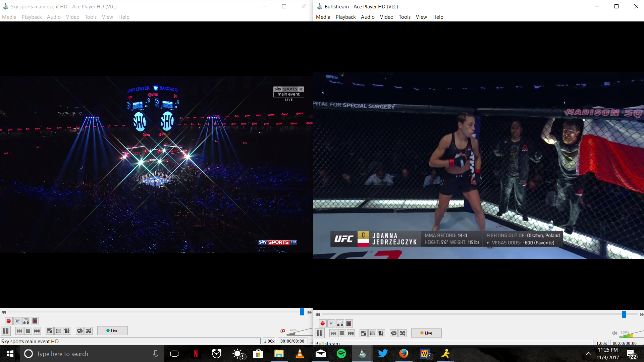The image size is (644, 362).
Task: Click the seek bar handle in Buffstream window
Action: coord(624,314)
